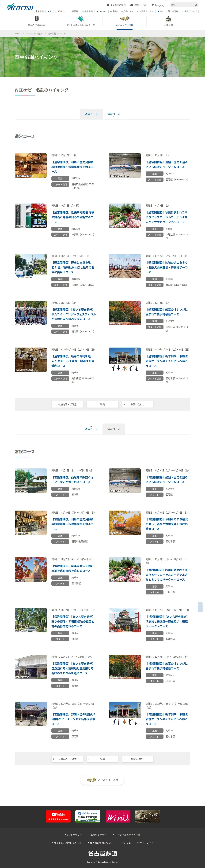Open 通常開催❿ イチ＊ビル course dated 1月24日
Screen dimensions: 205x868
coord(167,361)
